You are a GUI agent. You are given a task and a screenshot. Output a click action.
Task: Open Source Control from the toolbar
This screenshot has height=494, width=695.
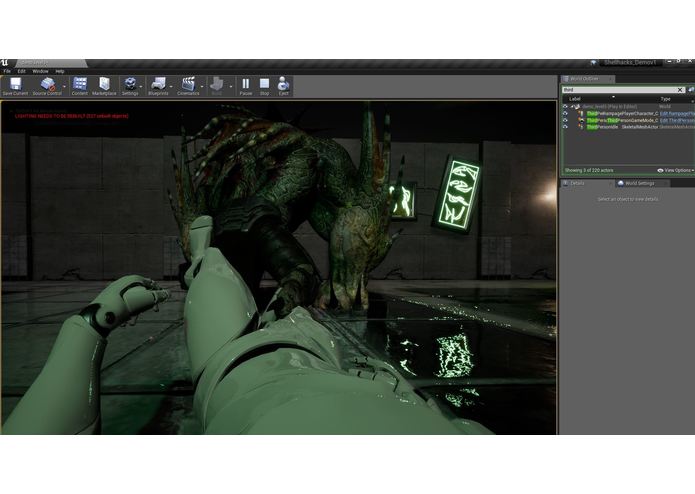click(x=47, y=84)
